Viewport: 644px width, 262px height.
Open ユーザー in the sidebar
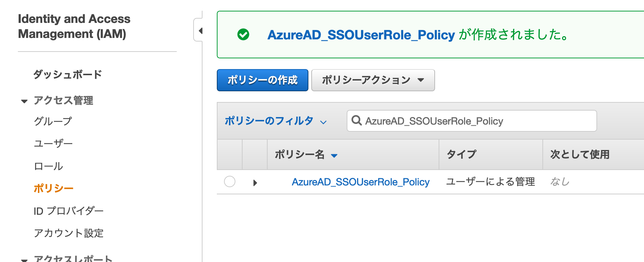(53, 144)
